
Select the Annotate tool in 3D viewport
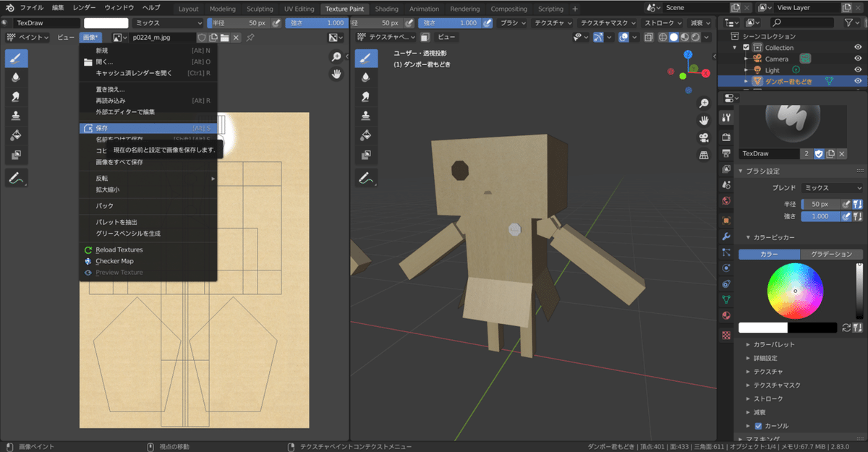[x=366, y=178]
